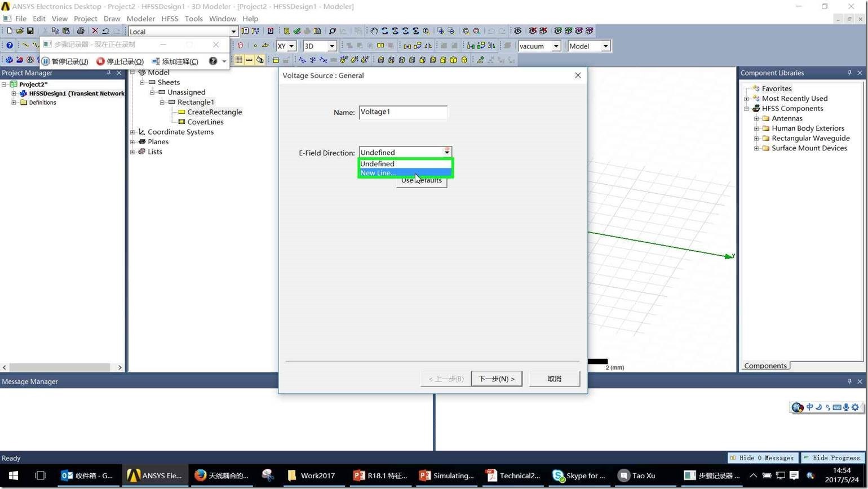Screen dimensions: 868x489
Task: Open the vacuum material dropdown
Action: click(x=556, y=46)
